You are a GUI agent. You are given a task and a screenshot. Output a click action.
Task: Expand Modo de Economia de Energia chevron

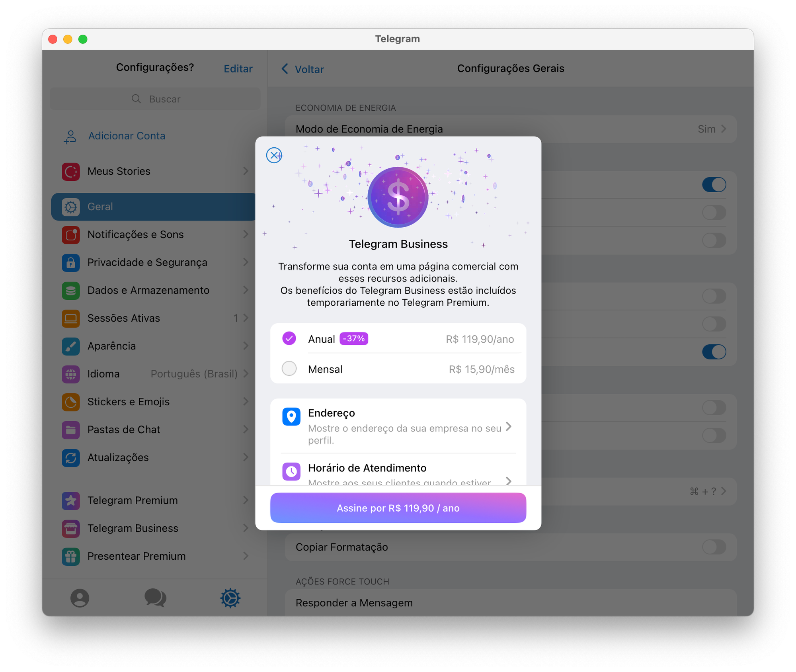[x=724, y=129]
